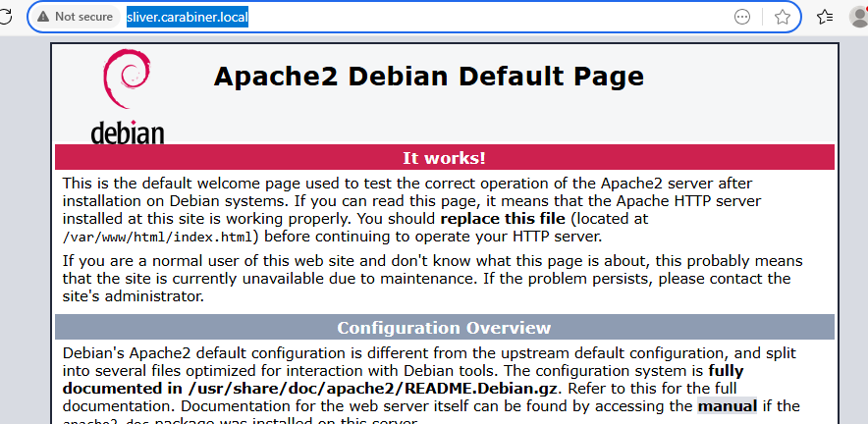Click the 'site's administrator.' text
This screenshot has width=868, height=424.
(134, 296)
